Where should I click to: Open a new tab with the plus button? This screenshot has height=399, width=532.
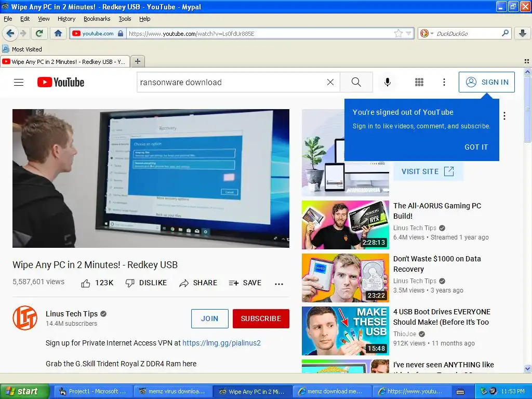(x=137, y=61)
